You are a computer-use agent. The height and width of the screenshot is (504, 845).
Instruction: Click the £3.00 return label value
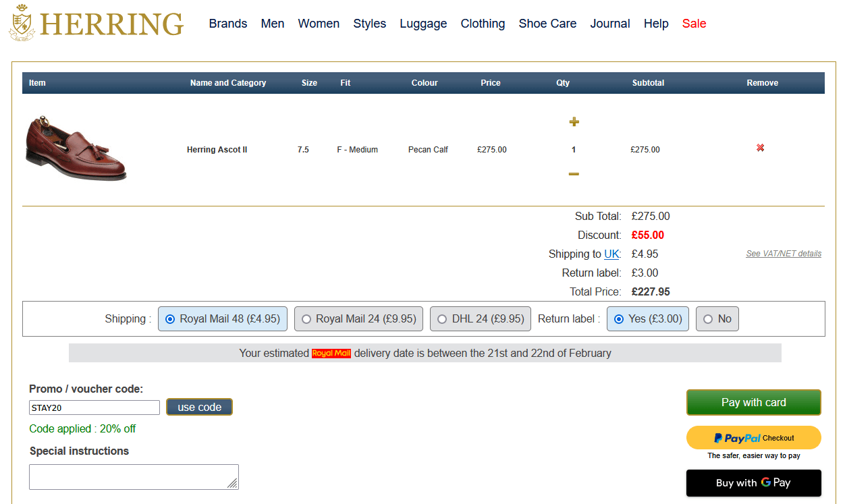click(645, 273)
